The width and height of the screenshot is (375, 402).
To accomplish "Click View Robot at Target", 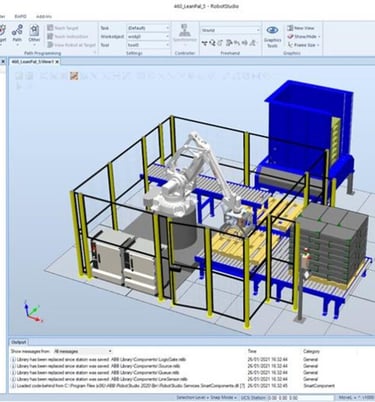I will 71,45.
